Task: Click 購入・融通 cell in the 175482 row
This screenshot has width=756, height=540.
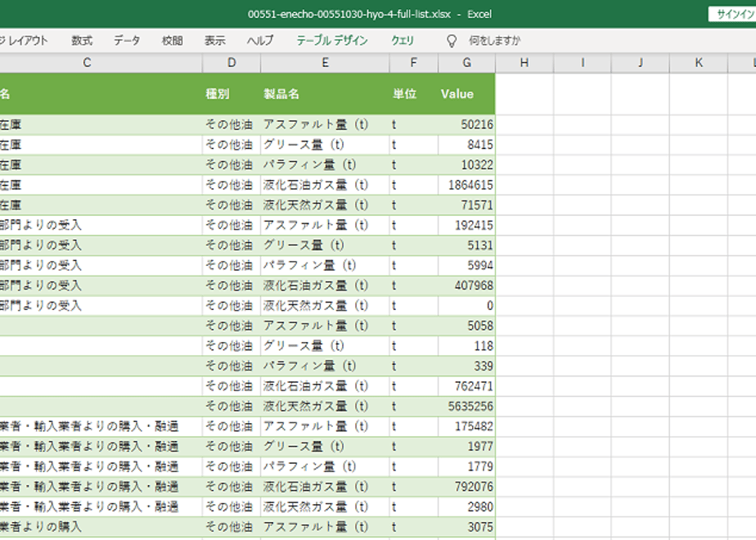Action: [x=101, y=425]
